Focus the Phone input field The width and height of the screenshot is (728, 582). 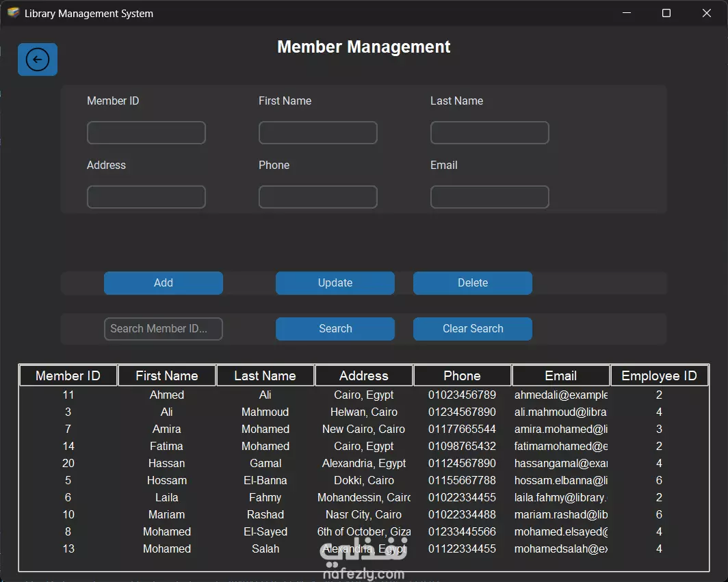(x=318, y=197)
